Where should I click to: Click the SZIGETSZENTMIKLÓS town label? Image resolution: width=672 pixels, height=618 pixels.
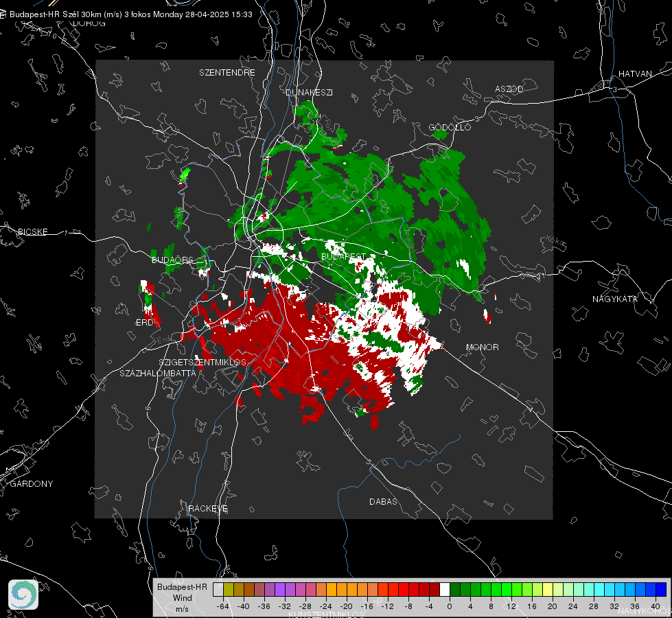pos(202,363)
